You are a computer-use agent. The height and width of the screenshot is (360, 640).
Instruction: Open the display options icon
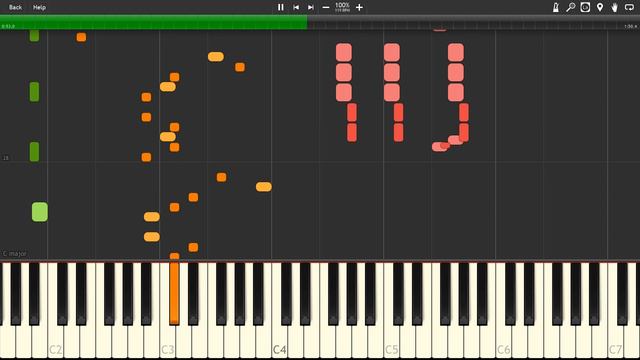click(x=585, y=7)
